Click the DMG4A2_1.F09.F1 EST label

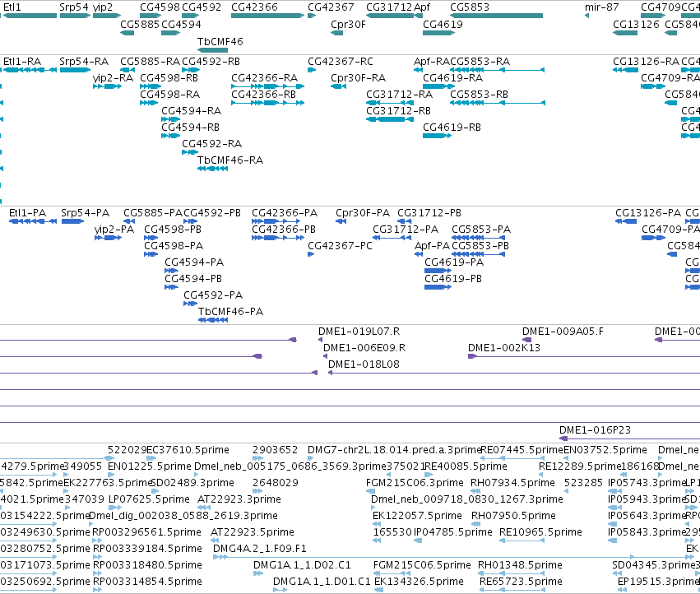[x=260, y=549]
